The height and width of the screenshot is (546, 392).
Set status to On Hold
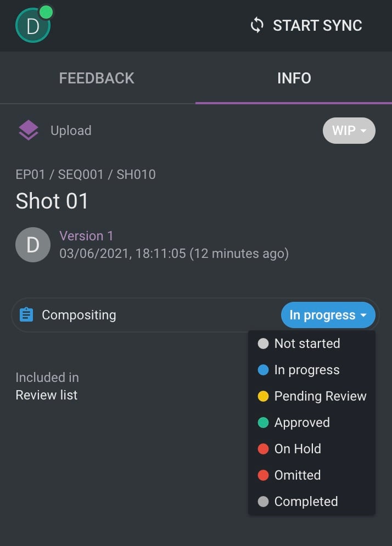coord(312,449)
